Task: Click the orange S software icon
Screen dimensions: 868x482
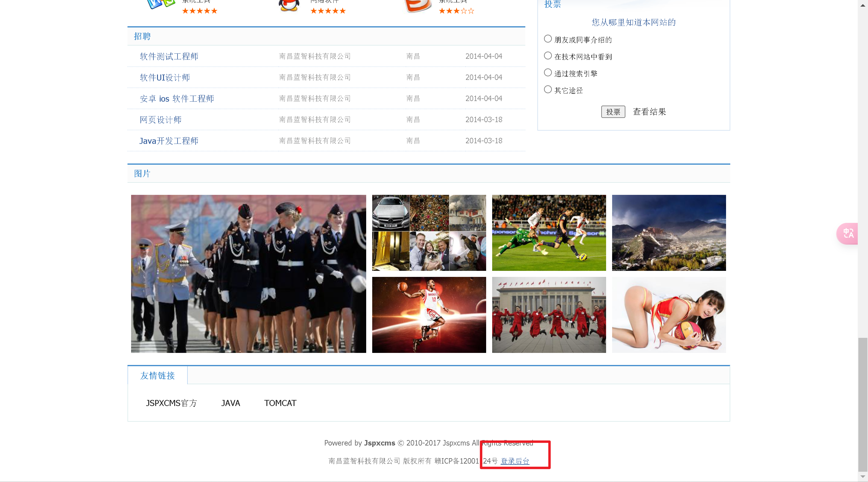Action: click(417, 5)
